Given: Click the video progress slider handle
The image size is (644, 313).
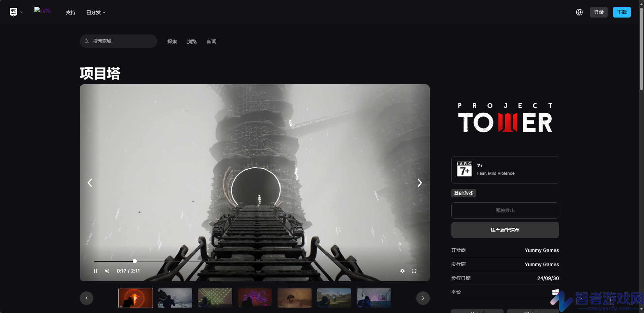Looking at the screenshot, I should coord(135,261).
